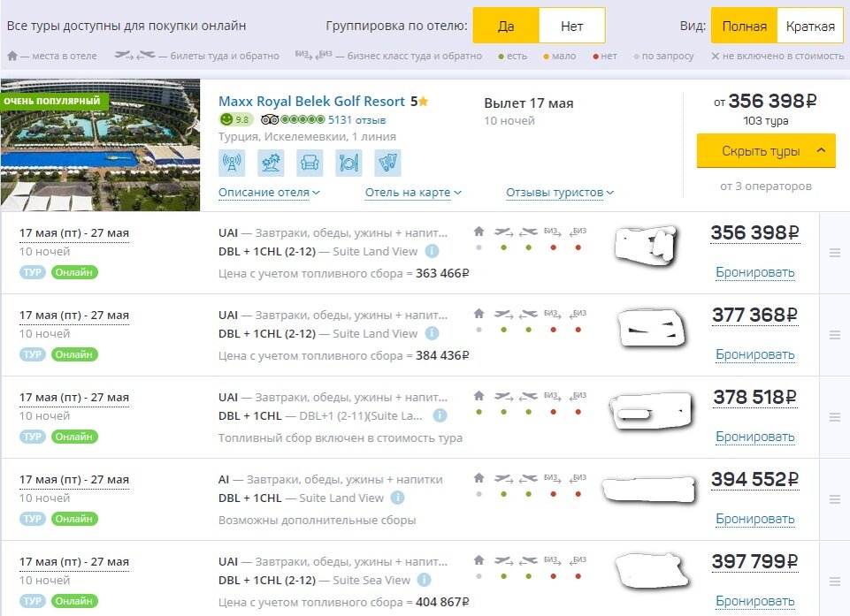850x616 pixels.
Task: Click the five-star icon next to hotel name
Action: click(424, 102)
